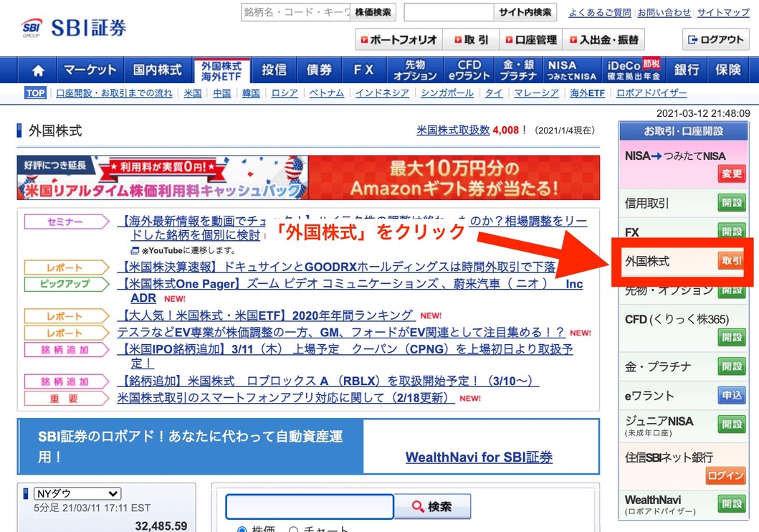
Task: Click the CFD くりっく株365 開設 button
Action: pos(732,338)
